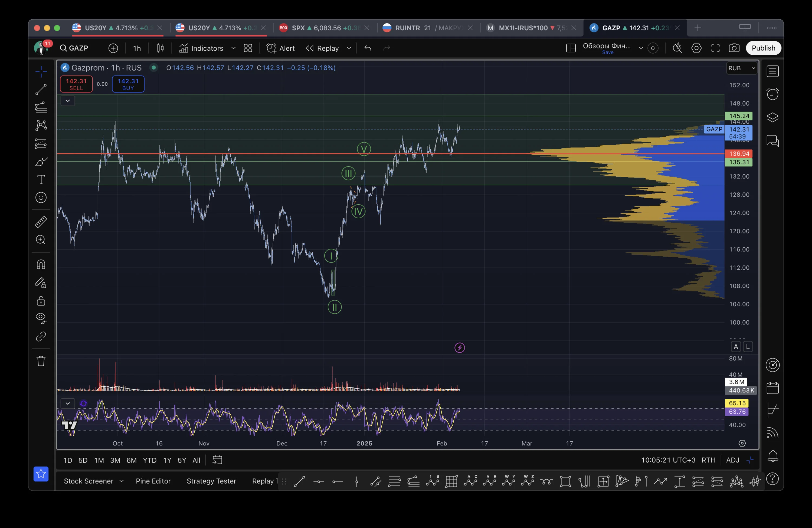Open the chart layout setup icon
This screenshot has width=812, height=528.
click(571, 48)
